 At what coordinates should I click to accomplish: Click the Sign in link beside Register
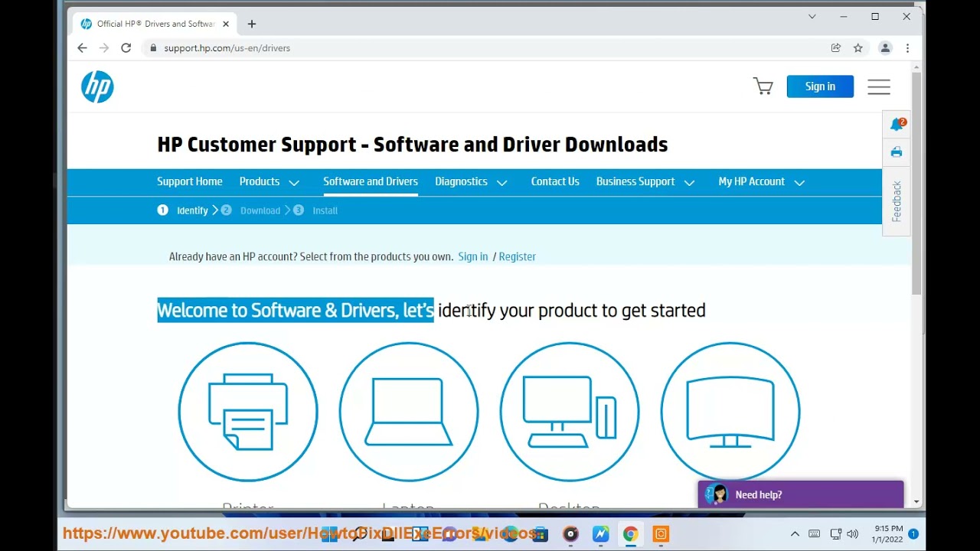(472, 256)
